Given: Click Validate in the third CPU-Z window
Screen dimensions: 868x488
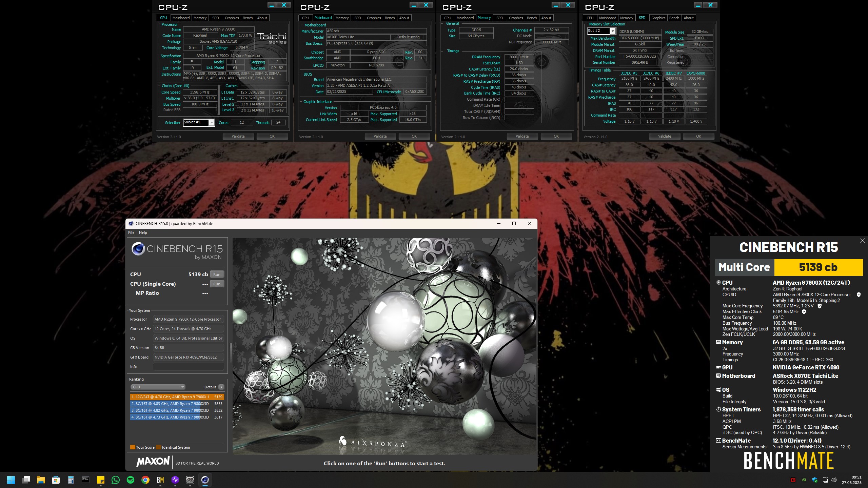Looking at the screenshot, I should (522, 136).
